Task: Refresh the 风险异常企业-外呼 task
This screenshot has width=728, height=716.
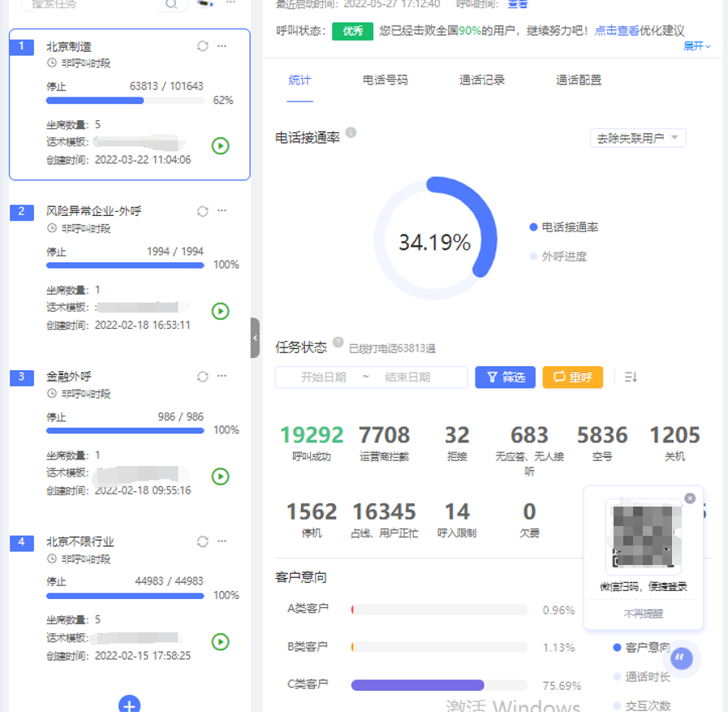Action: click(x=203, y=211)
